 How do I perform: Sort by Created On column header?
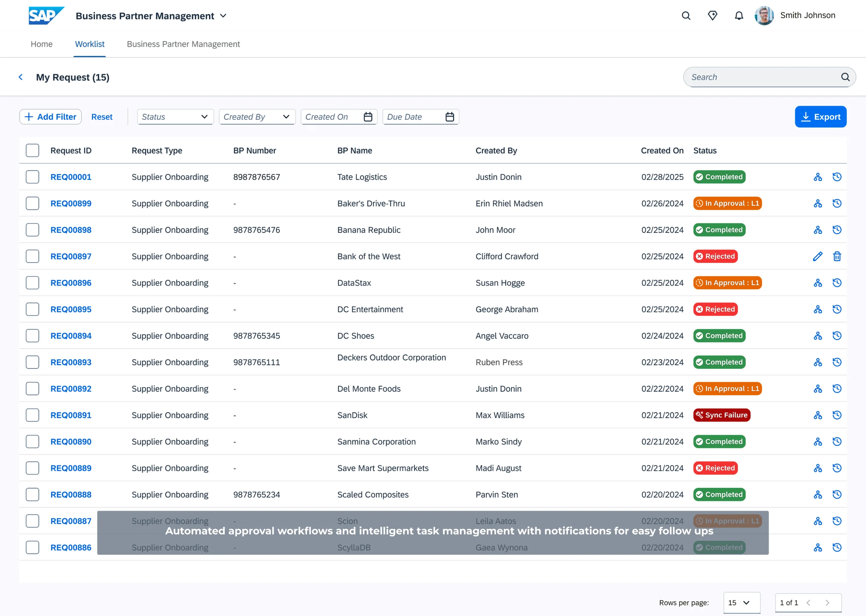pos(662,151)
